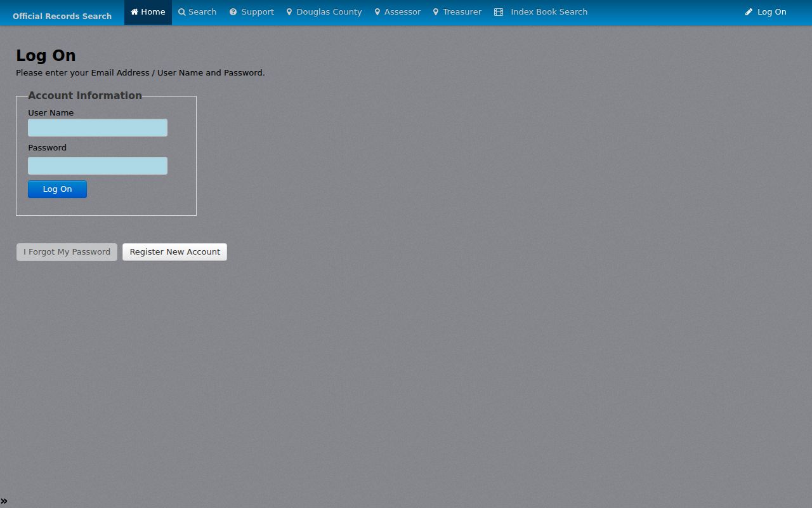This screenshot has height=508, width=812.
Task: Focus the Password field
Action: pos(98,166)
